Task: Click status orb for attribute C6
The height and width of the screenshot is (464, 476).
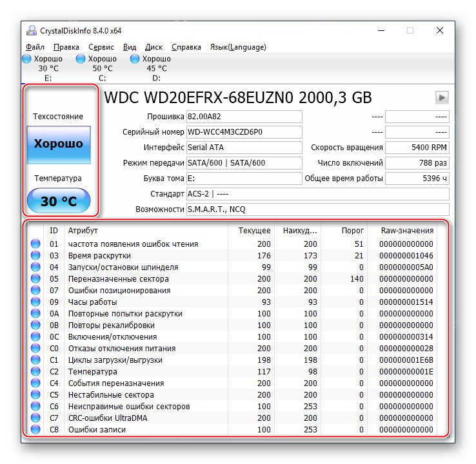Action: tap(35, 406)
